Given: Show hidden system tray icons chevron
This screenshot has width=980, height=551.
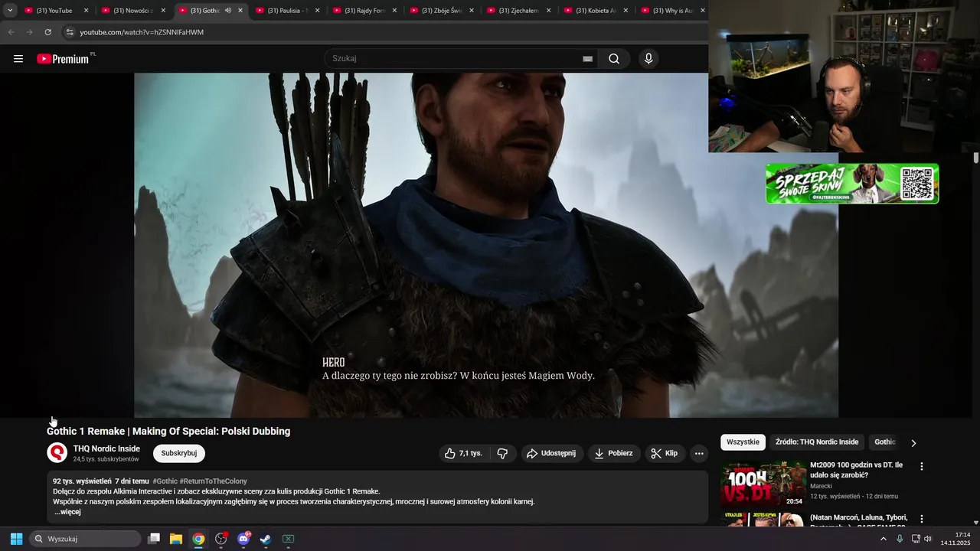Looking at the screenshot, I should 883,539.
